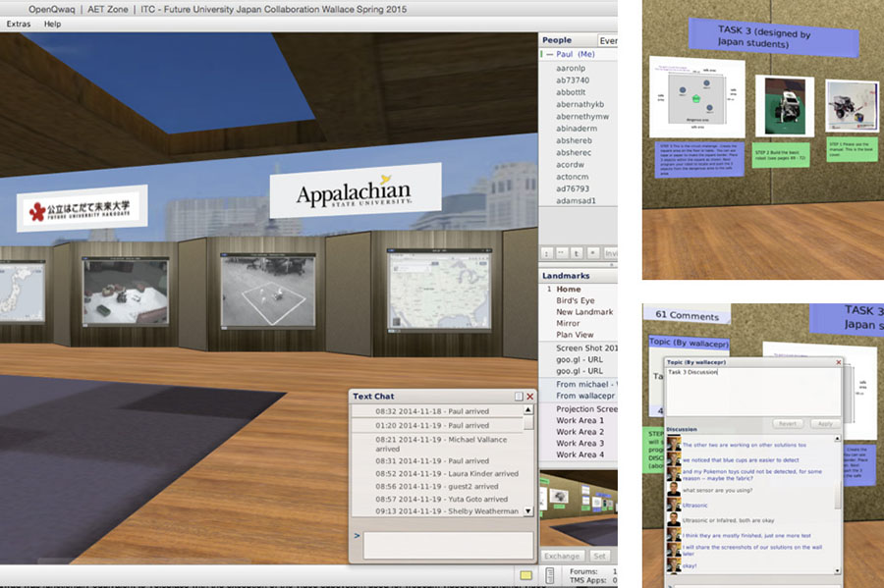Click the 'TASK 3 (designed by Japan students)' note
This screenshot has height=588, width=884.
click(772, 36)
